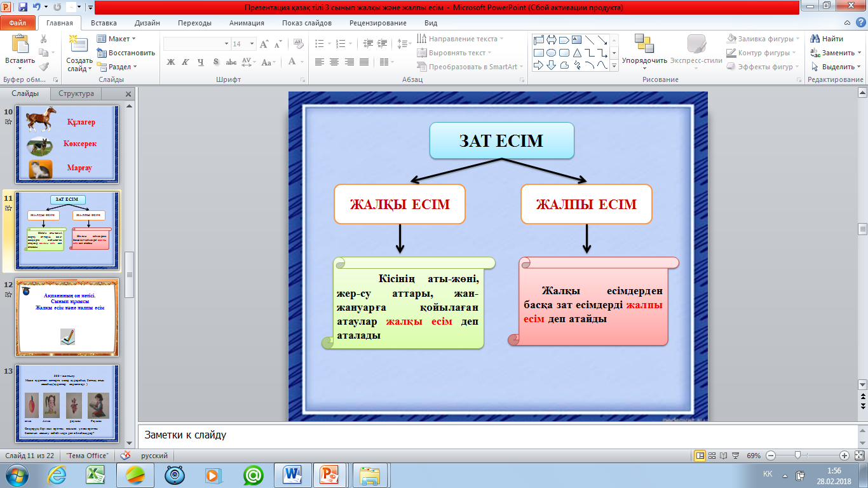Open Выделить select dropdown
This screenshot has height=488, width=868.
[837, 67]
